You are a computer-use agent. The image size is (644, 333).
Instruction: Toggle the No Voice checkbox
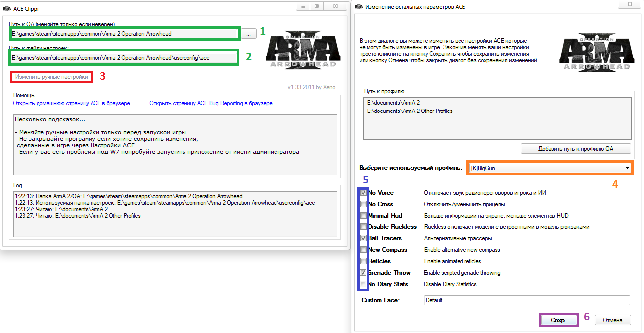click(364, 193)
